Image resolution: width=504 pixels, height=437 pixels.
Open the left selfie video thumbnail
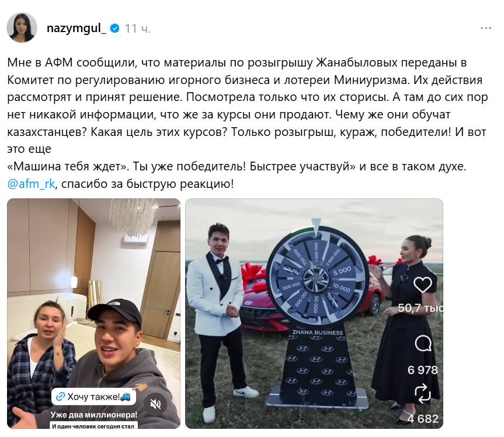click(x=93, y=313)
